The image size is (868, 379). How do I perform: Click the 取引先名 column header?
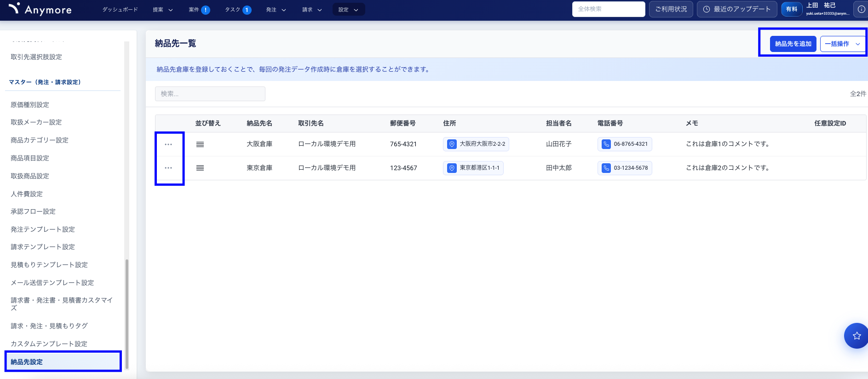(x=311, y=123)
